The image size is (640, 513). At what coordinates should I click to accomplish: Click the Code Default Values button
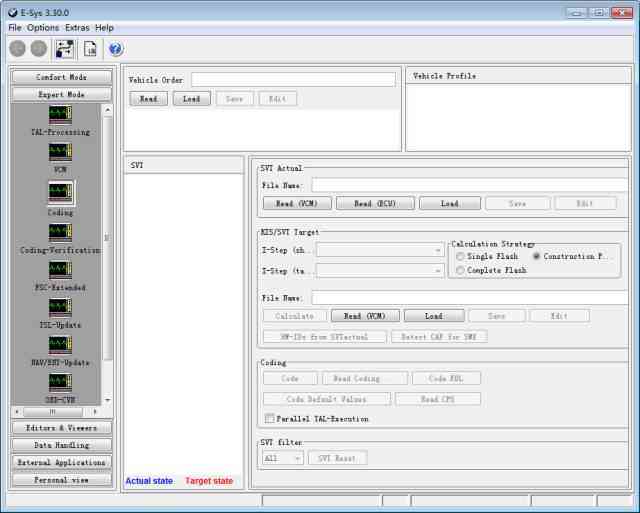tap(327, 399)
